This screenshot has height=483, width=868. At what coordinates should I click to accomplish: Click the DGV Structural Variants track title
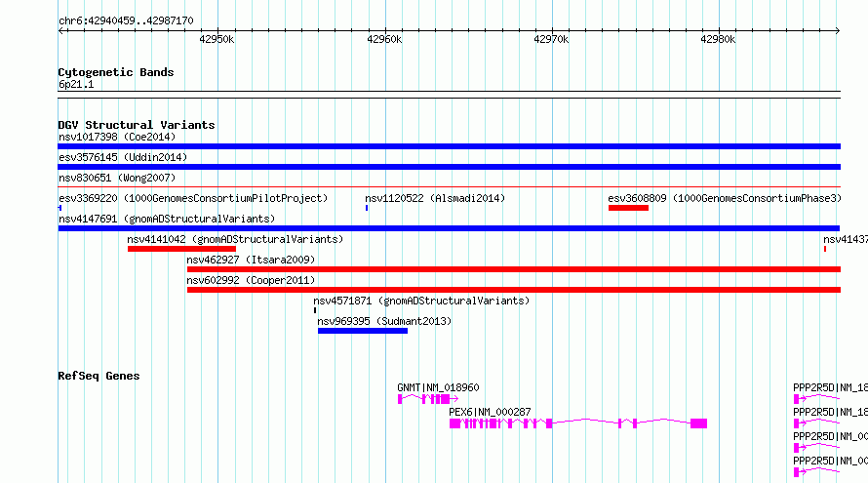[137, 125]
